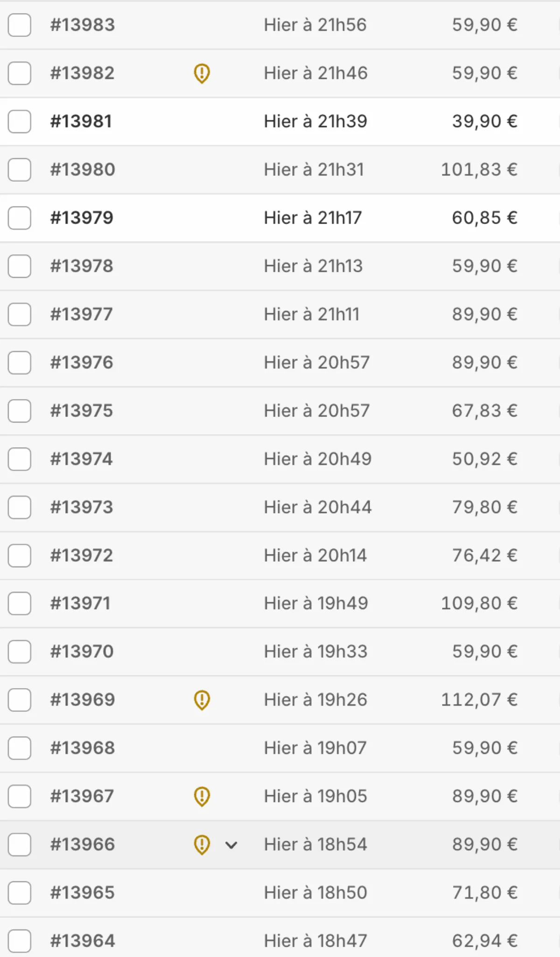
Task: Open order #13965
Action: coord(83,893)
